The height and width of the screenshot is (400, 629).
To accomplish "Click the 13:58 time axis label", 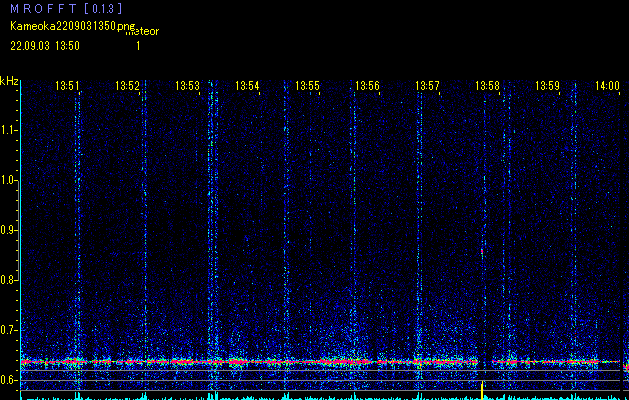I will click(487, 86).
